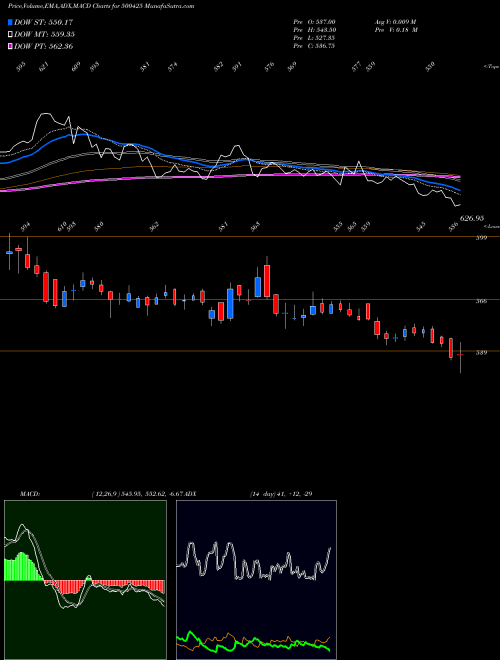Click the 610 label in the lows row
Image resolution: width=500 pixels, height=660 pixels.
tap(61, 227)
